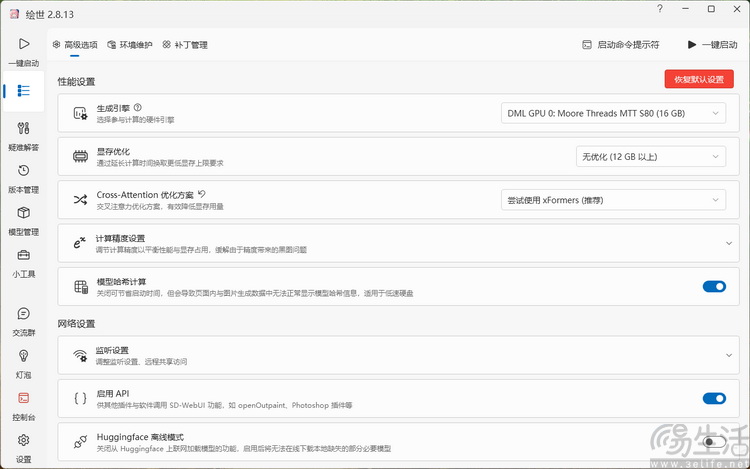Open the Cross-Attention xFormers dropdown

coord(613,200)
